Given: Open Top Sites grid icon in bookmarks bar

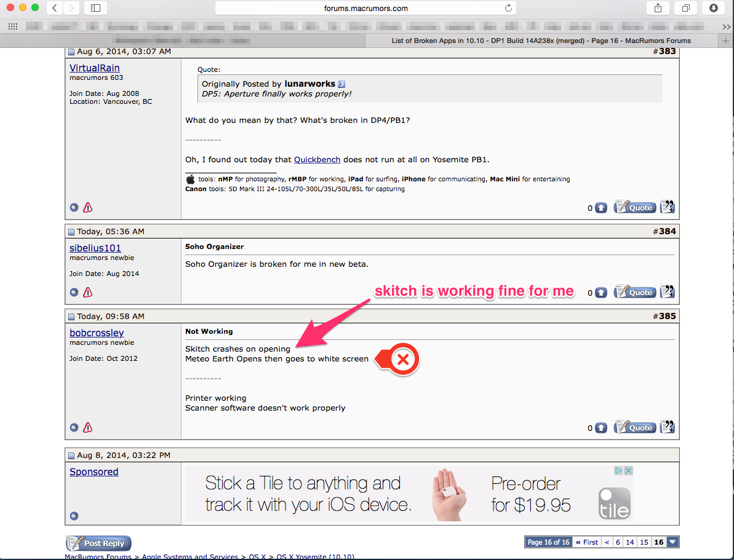Looking at the screenshot, I should pyautogui.click(x=13, y=26).
